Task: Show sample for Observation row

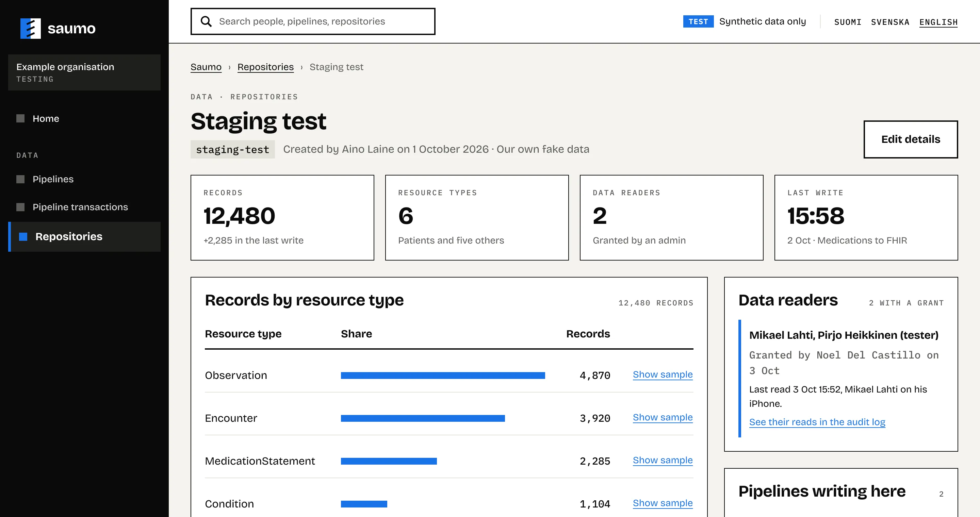Action: coord(662,374)
